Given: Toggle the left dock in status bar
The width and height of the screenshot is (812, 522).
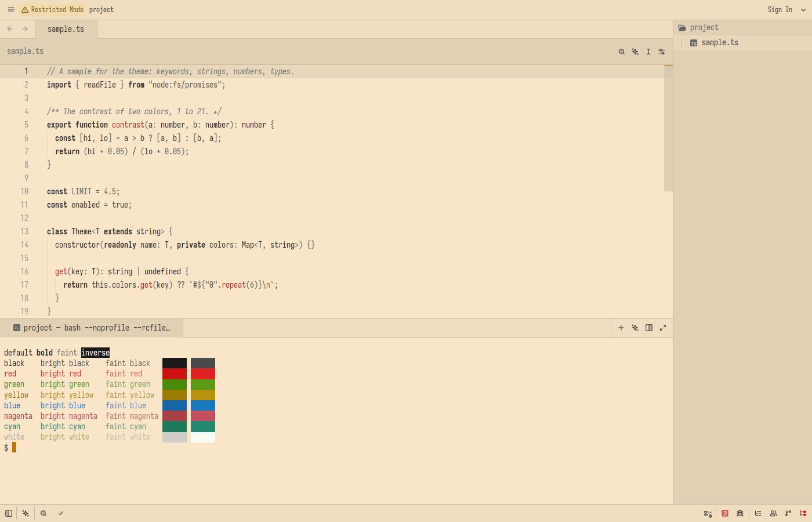Looking at the screenshot, I should pyautogui.click(x=9, y=513).
